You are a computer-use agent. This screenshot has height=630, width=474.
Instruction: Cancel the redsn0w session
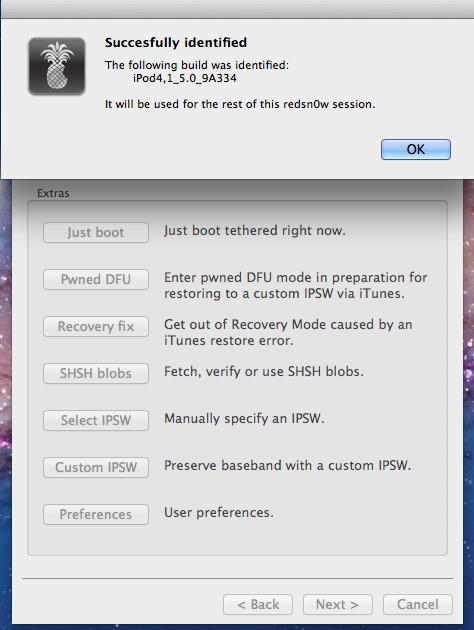418,605
